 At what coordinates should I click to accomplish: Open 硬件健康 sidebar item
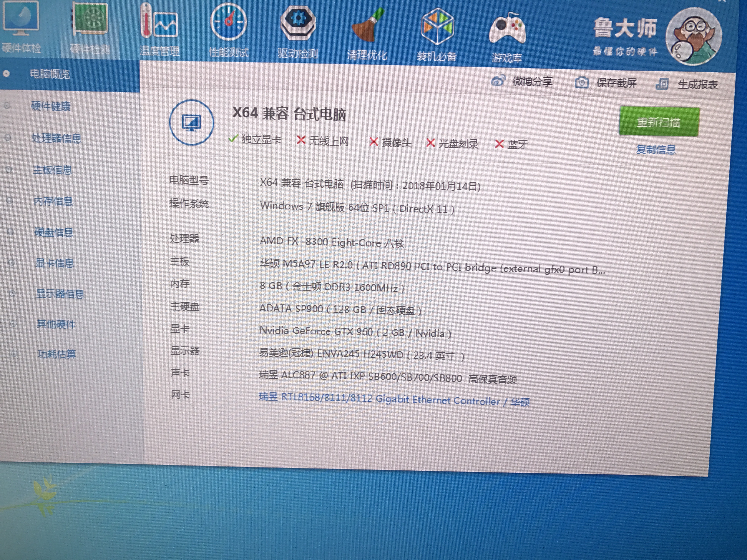pyautogui.click(x=51, y=106)
